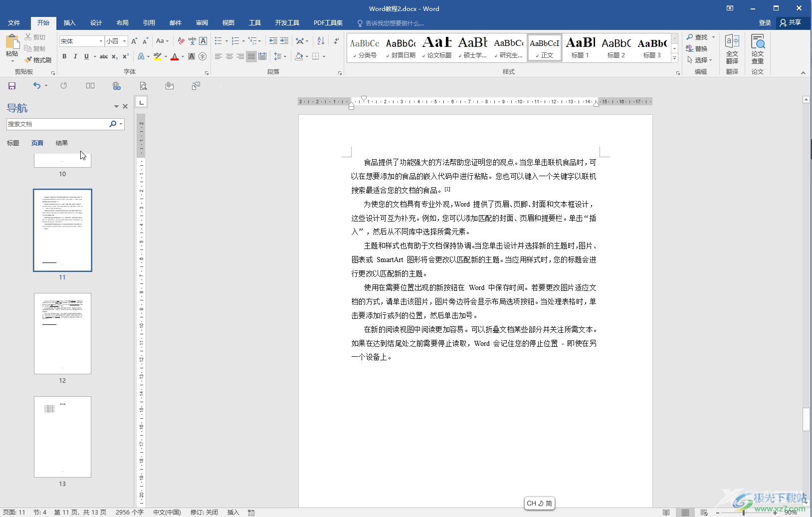Switch to the 插入 ribbon tab
812x517 pixels.
coord(69,23)
